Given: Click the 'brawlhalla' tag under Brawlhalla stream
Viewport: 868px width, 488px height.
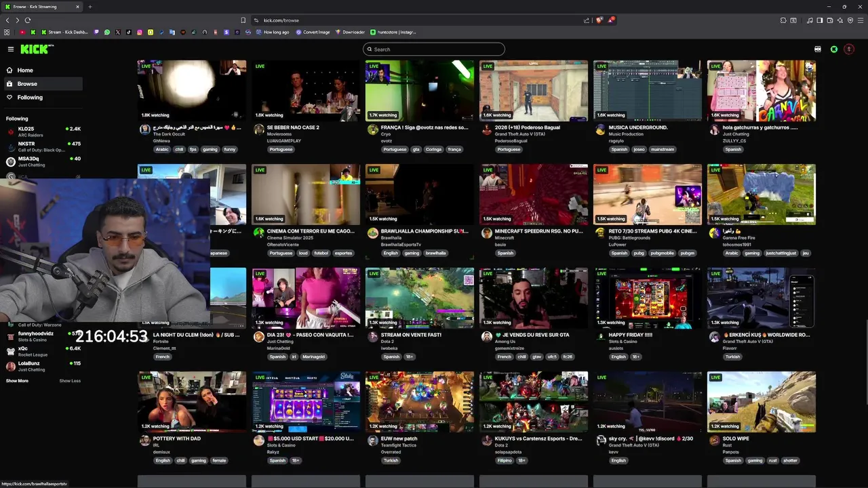Looking at the screenshot, I should coord(435,253).
